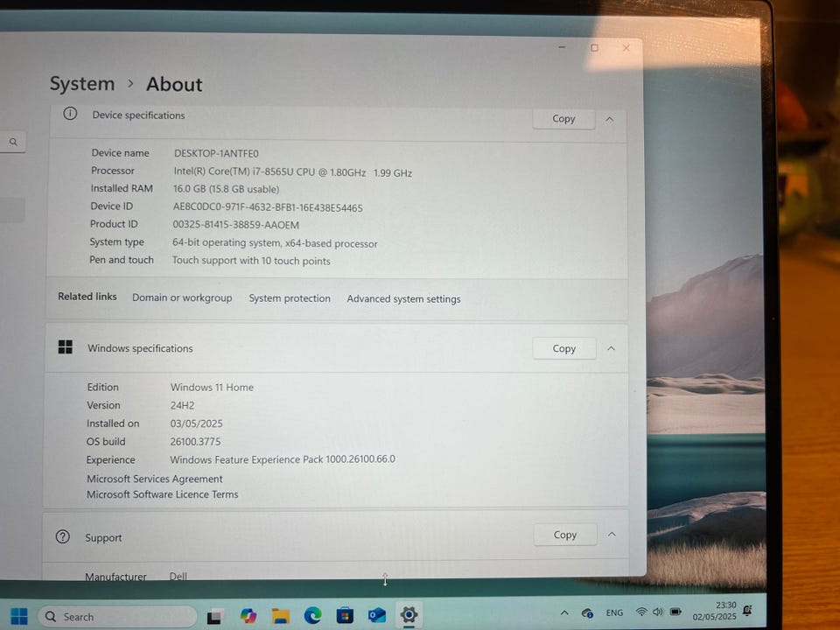This screenshot has height=630, width=840.
Task: Close the Settings window
Action: (x=626, y=47)
